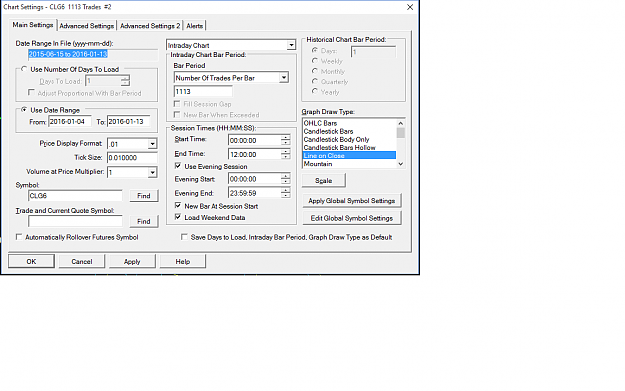The image size is (625, 391).
Task: Open the Volume at Price Multiplier dropdown
Action: pyautogui.click(x=152, y=173)
